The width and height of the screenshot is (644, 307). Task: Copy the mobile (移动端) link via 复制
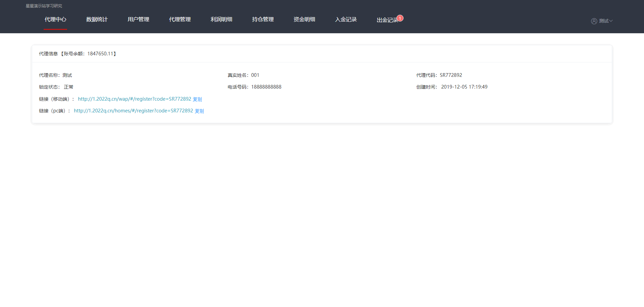click(197, 99)
